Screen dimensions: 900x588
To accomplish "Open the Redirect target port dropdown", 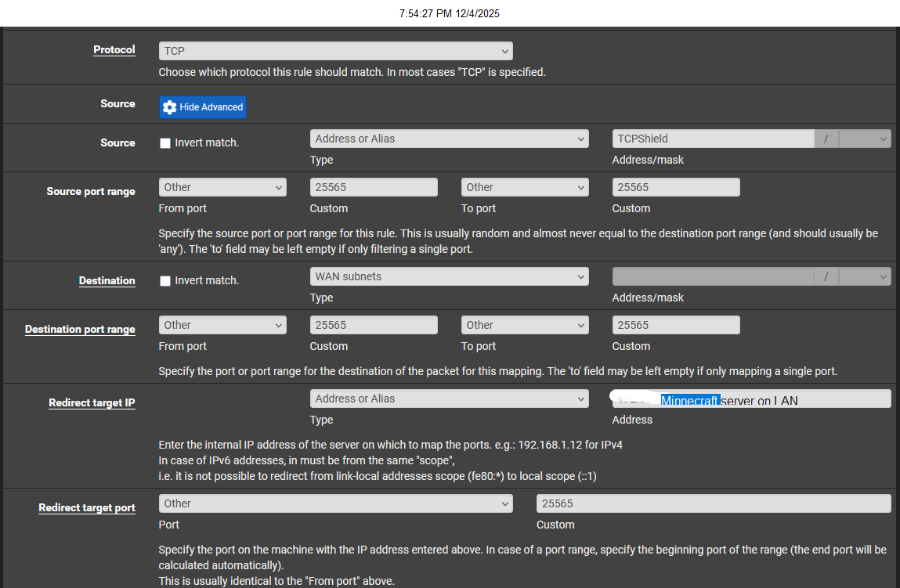I will 335,503.
